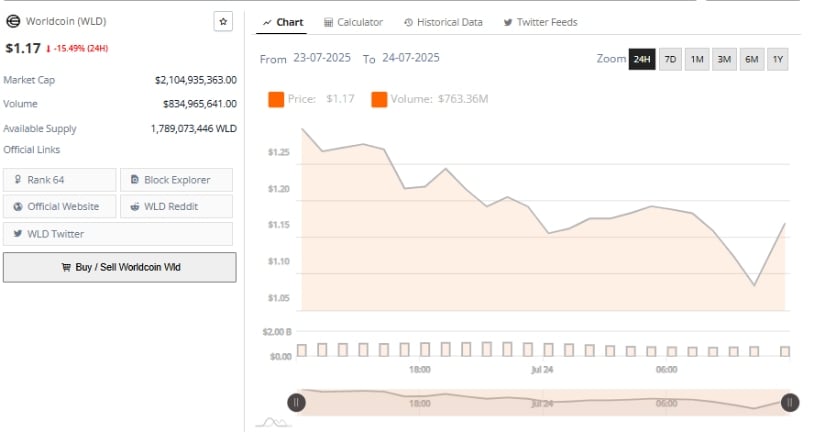Open the WLD Twitter link
This screenshot has height=432, width=825.
coord(118,234)
